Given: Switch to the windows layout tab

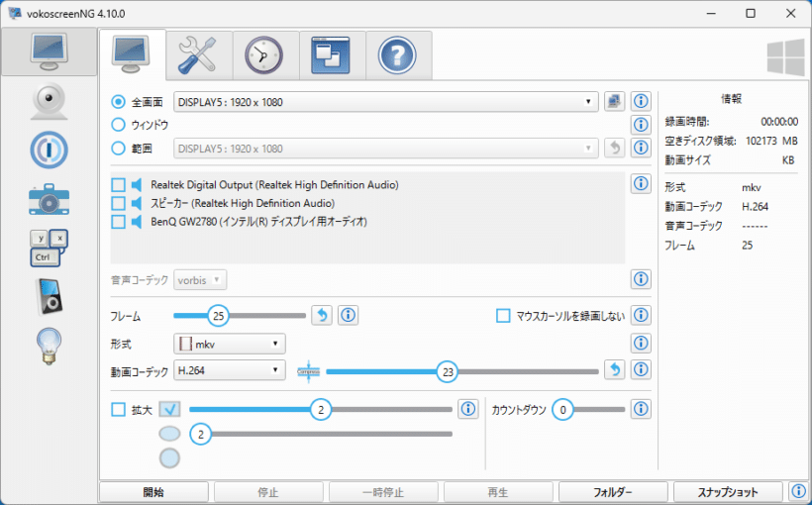Looking at the screenshot, I should coord(332,54).
